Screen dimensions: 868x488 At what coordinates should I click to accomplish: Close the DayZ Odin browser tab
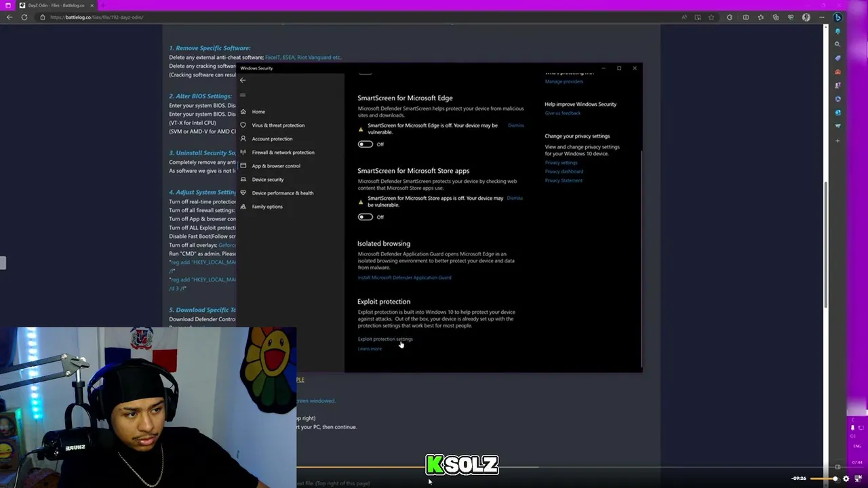click(92, 5)
